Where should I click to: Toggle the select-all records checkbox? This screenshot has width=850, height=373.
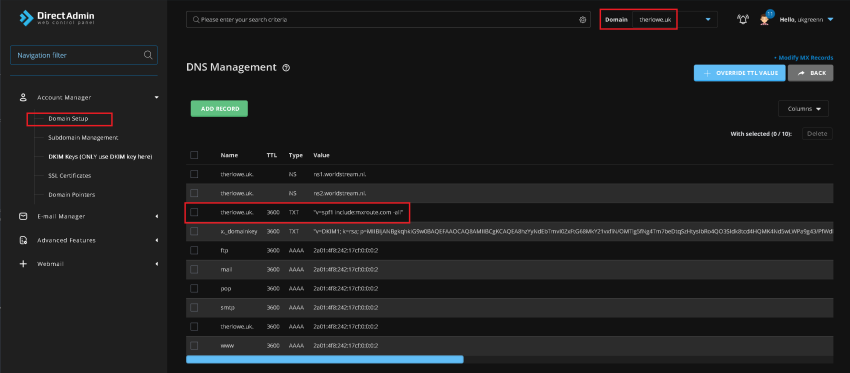coord(194,155)
